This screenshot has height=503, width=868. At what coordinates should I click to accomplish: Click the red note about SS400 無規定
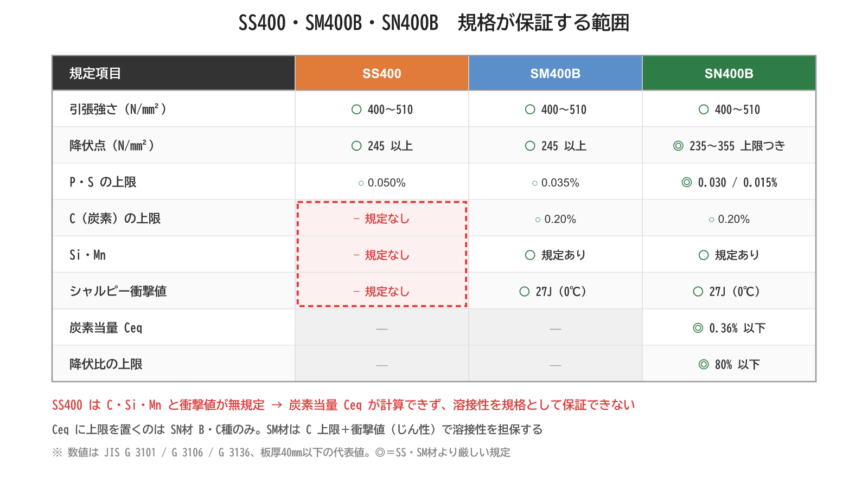click(343, 405)
